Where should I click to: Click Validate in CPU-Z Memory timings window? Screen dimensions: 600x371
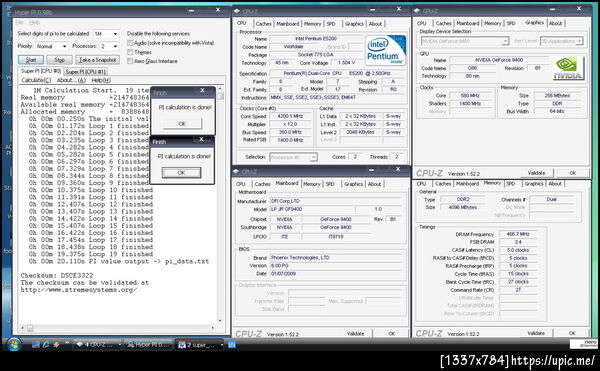tap(536, 333)
